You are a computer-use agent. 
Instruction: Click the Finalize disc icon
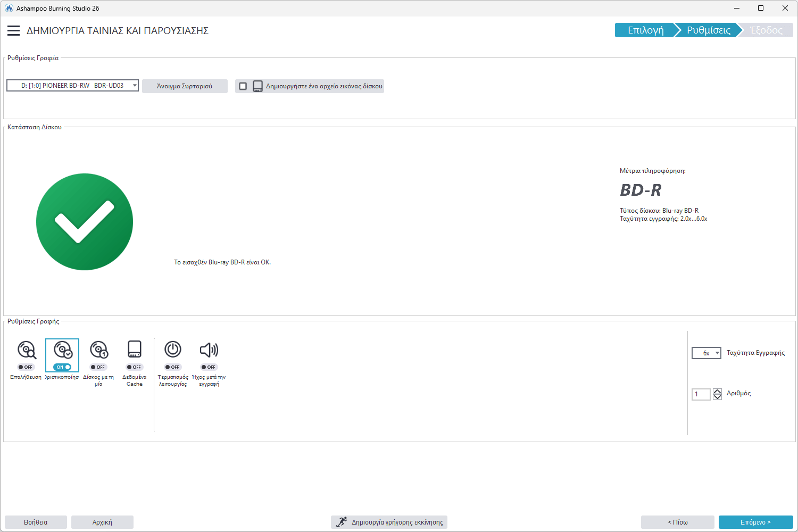[x=63, y=350]
